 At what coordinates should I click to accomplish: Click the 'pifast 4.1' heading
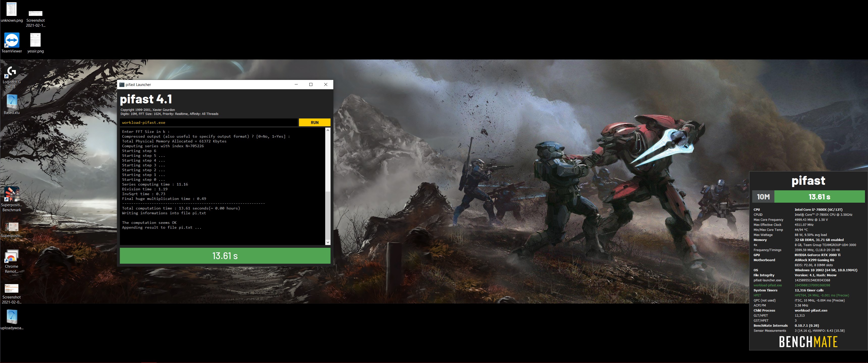coord(146,99)
